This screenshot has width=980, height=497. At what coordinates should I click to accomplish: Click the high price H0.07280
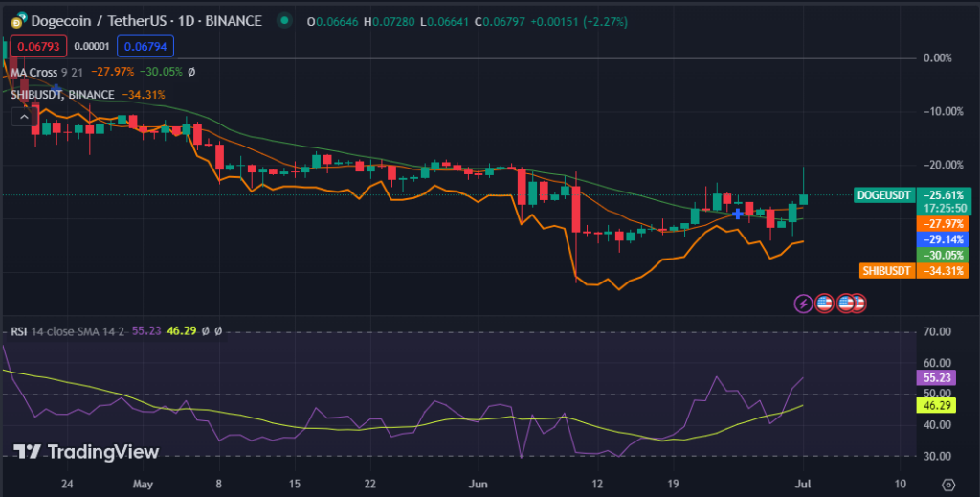click(x=389, y=22)
